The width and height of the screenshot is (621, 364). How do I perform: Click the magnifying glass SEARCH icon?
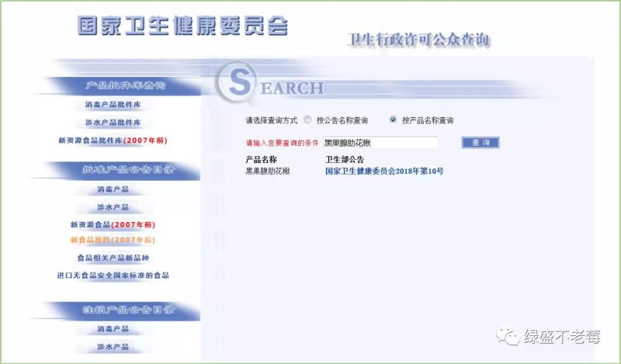click(238, 82)
